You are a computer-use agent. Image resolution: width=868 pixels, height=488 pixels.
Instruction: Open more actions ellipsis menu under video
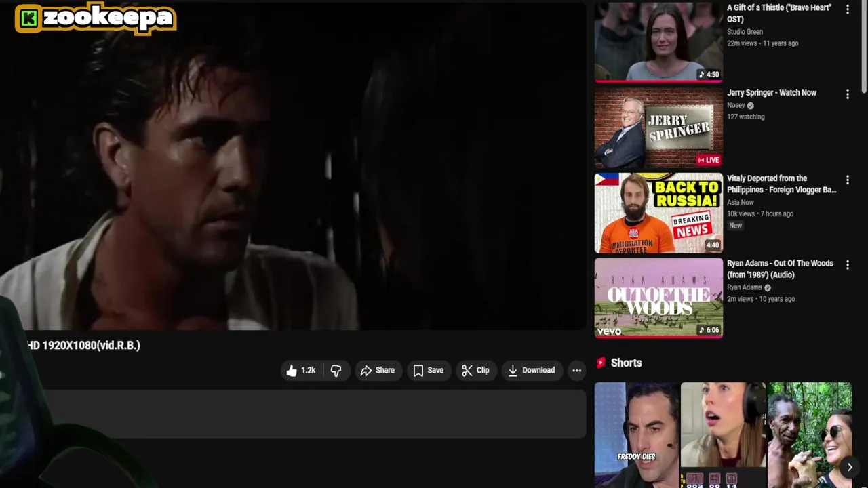coord(576,370)
